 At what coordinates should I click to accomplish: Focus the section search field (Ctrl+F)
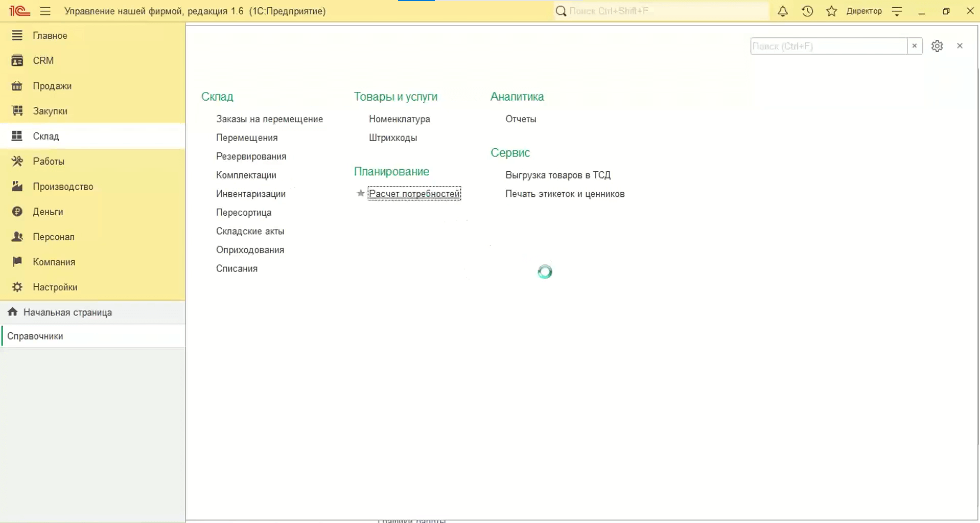(828, 46)
